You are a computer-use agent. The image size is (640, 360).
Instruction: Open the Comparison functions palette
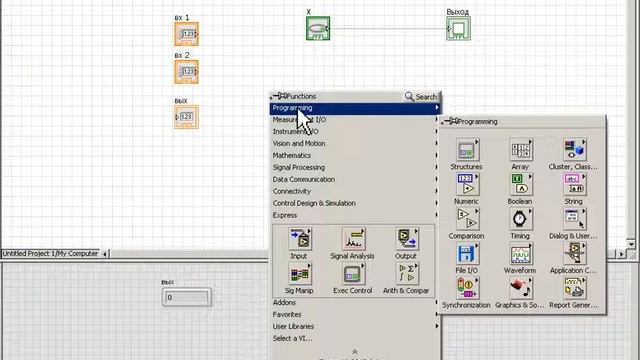tap(467, 219)
